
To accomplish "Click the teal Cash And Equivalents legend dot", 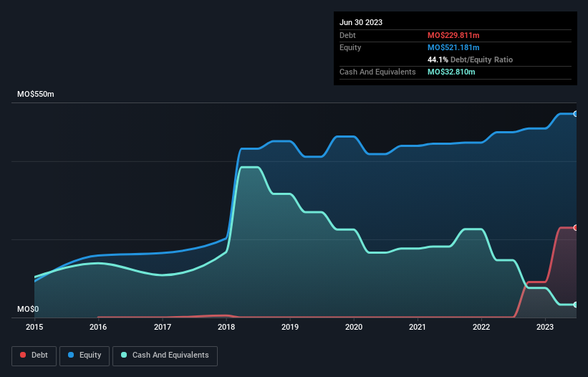I will [124, 355].
